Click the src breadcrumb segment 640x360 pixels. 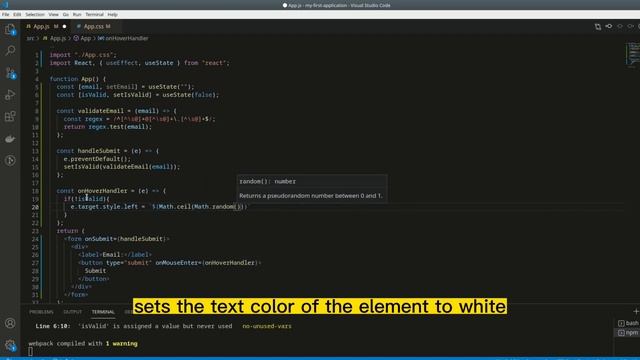30,38
